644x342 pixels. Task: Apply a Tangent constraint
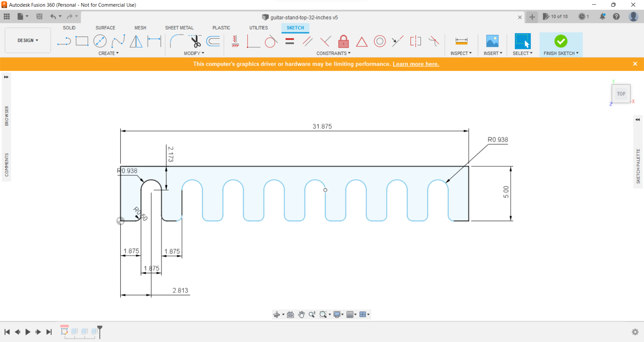[x=271, y=41]
